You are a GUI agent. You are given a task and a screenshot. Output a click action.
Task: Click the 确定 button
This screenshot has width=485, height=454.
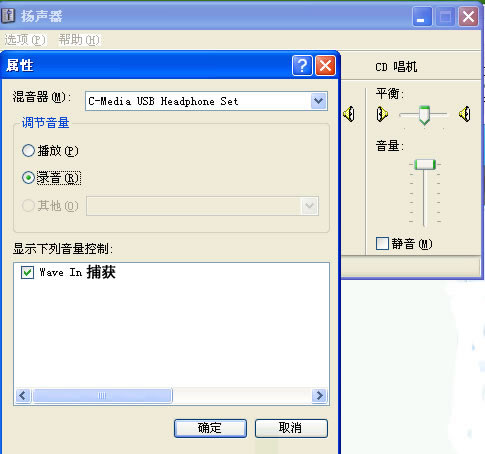210,428
